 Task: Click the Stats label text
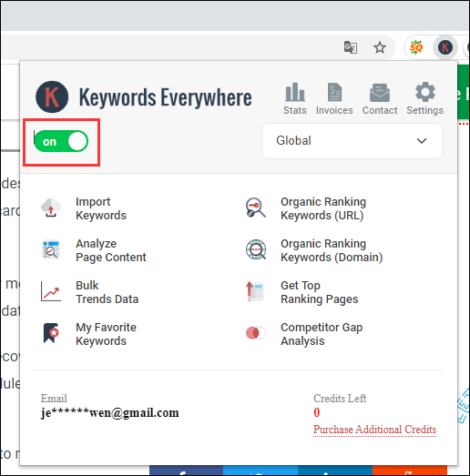click(295, 110)
